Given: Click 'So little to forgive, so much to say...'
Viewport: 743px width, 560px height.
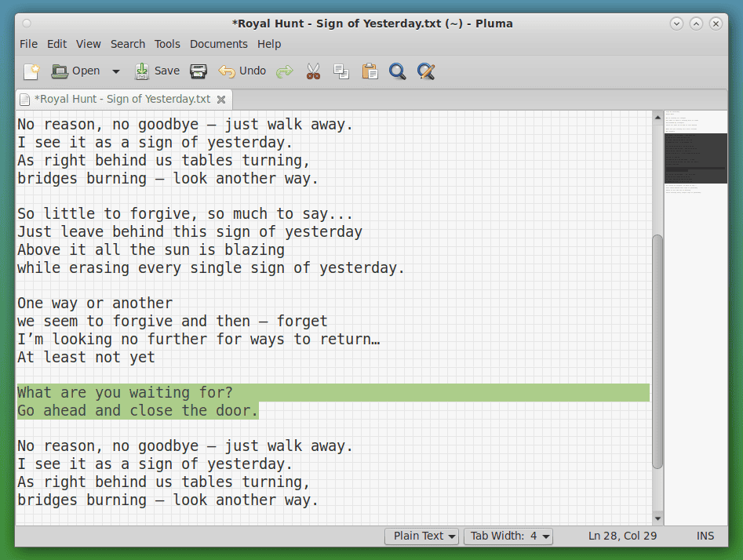Looking at the screenshot, I should 185,213.
